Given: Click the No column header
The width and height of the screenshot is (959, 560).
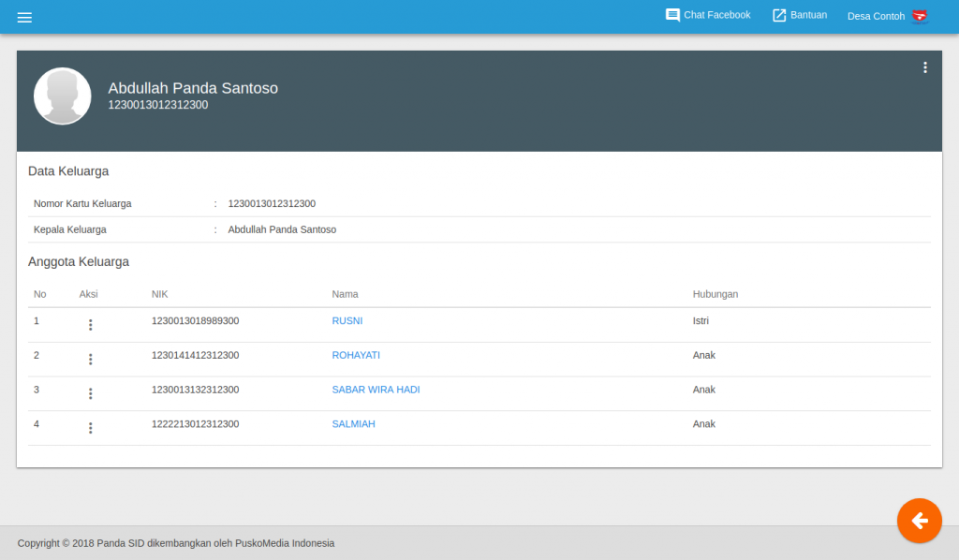Looking at the screenshot, I should point(39,294).
